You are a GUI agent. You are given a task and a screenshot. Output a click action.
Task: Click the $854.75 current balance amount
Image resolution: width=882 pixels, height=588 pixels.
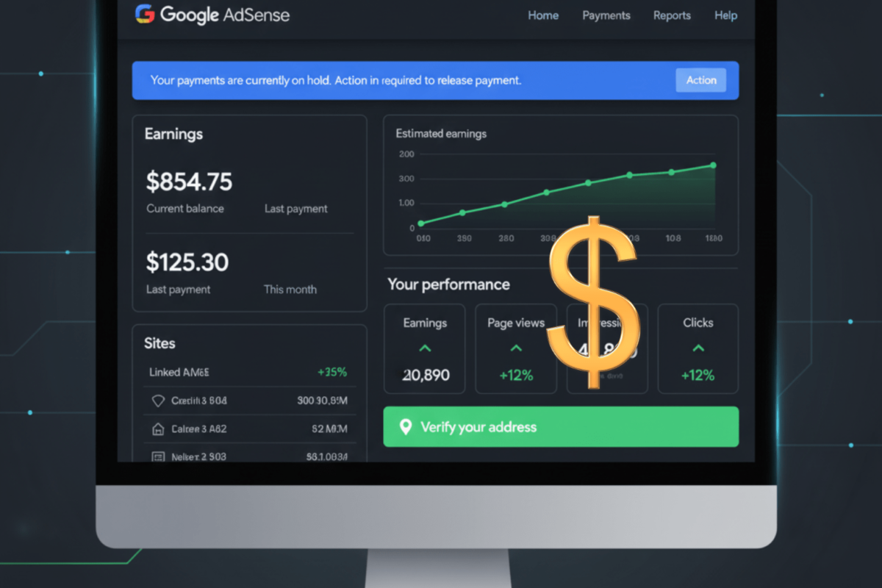189,181
